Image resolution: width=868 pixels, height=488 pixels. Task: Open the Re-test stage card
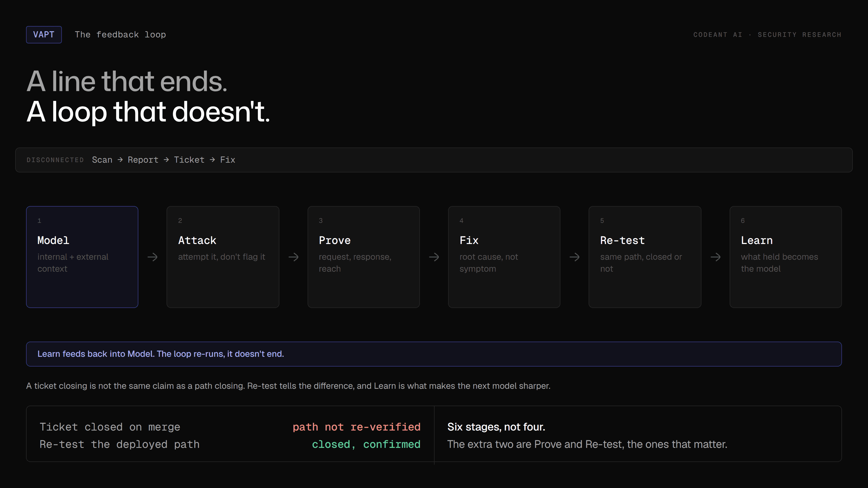click(645, 257)
